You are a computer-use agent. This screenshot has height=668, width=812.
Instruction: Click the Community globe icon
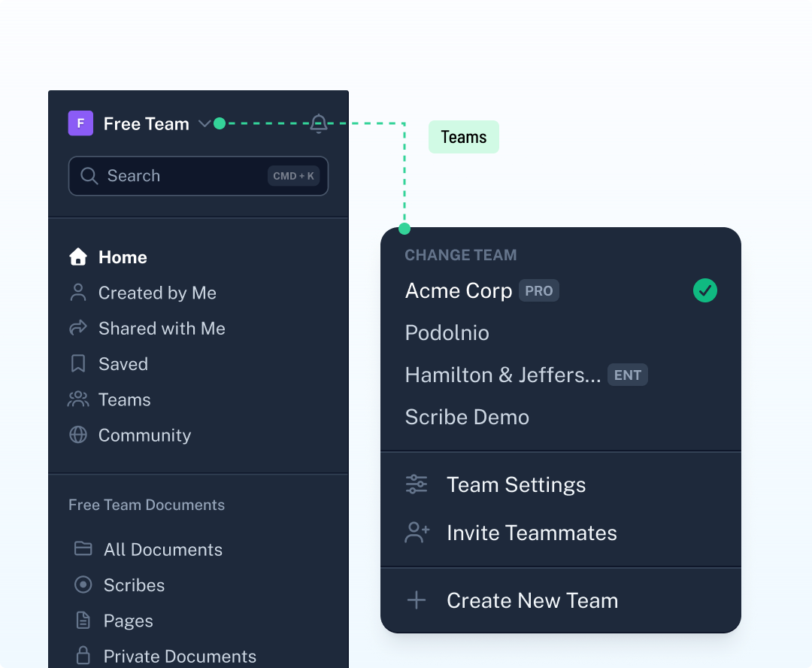click(x=78, y=435)
